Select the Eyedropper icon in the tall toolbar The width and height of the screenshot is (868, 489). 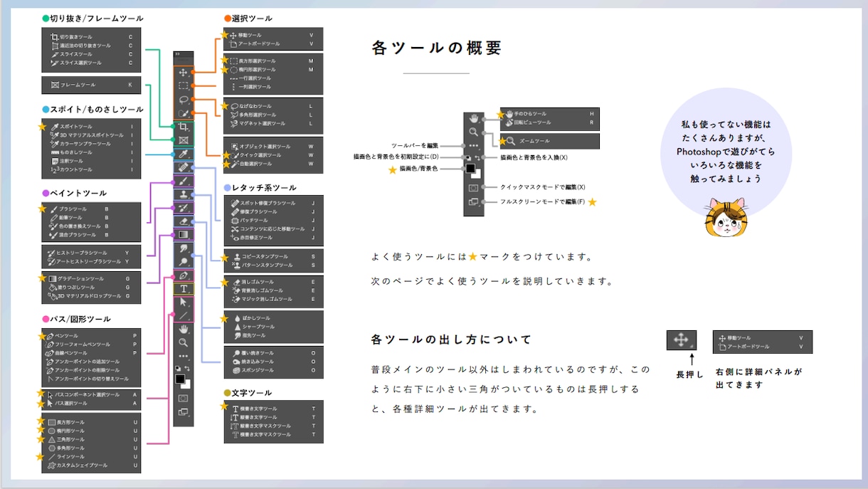[183, 154]
